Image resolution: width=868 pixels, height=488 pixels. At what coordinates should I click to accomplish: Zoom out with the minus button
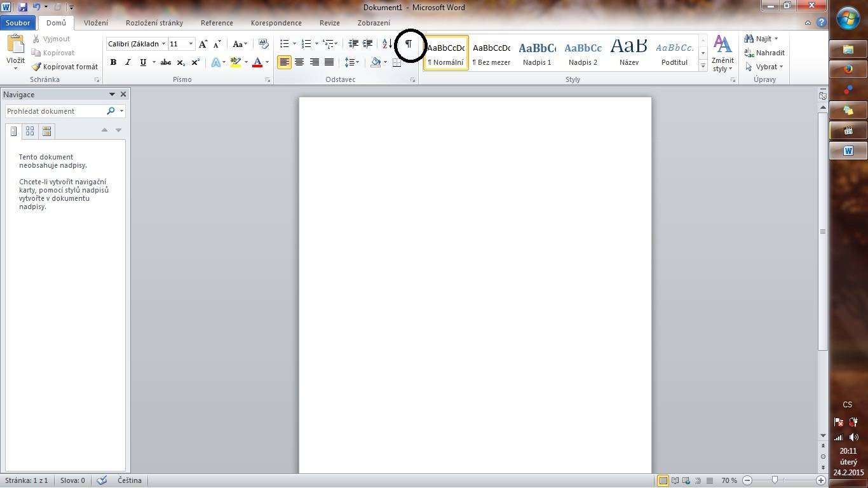pyautogui.click(x=747, y=481)
